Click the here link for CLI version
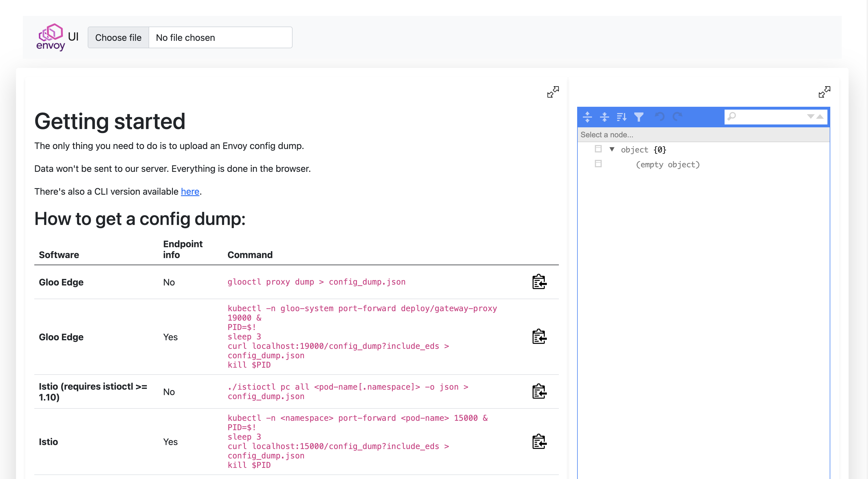This screenshot has height=479, width=868. pyautogui.click(x=190, y=191)
